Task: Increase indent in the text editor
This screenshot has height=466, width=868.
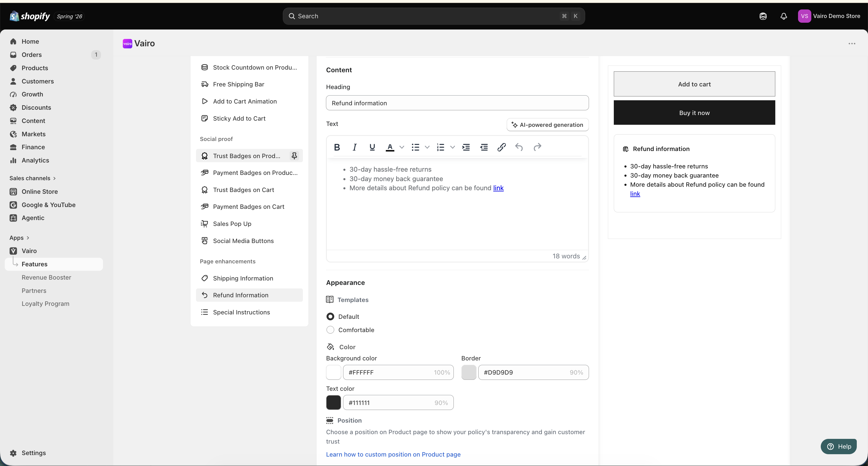Action: (x=466, y=147)
